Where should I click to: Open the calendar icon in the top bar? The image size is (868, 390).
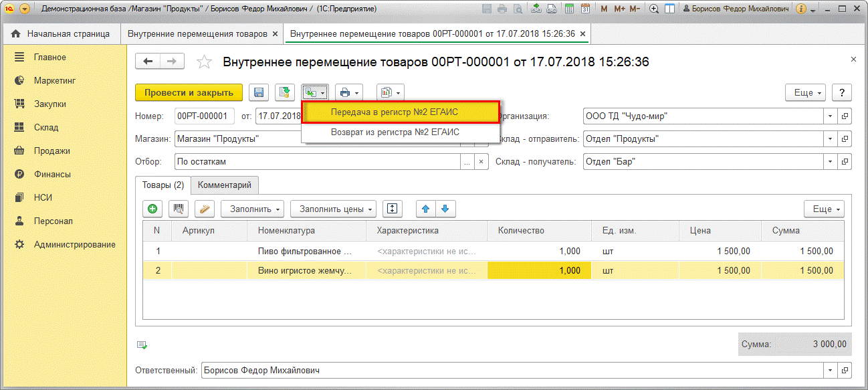click(x=585, y=9)
